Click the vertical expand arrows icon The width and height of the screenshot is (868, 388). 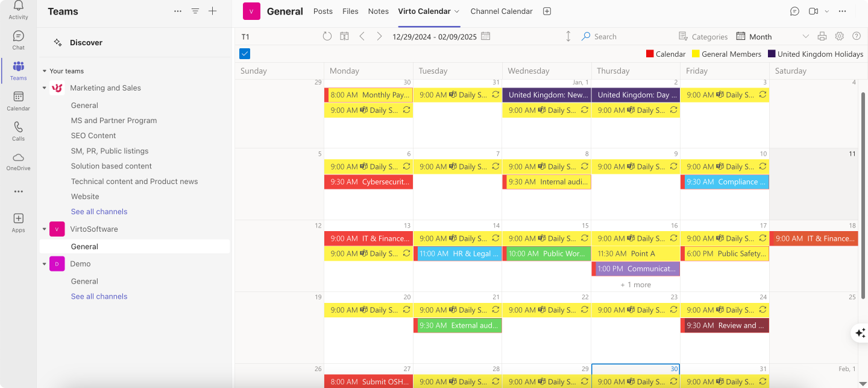568,36
